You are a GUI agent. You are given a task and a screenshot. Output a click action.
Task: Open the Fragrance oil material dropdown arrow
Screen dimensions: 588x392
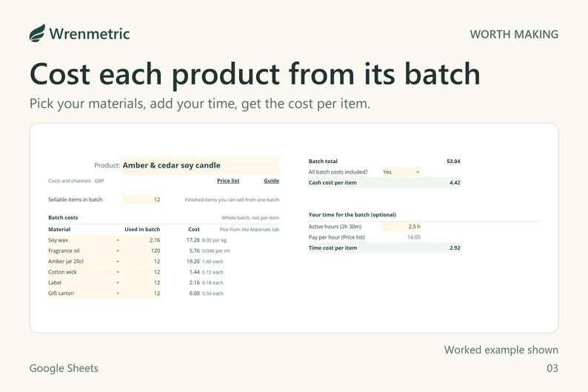(117, 250)
